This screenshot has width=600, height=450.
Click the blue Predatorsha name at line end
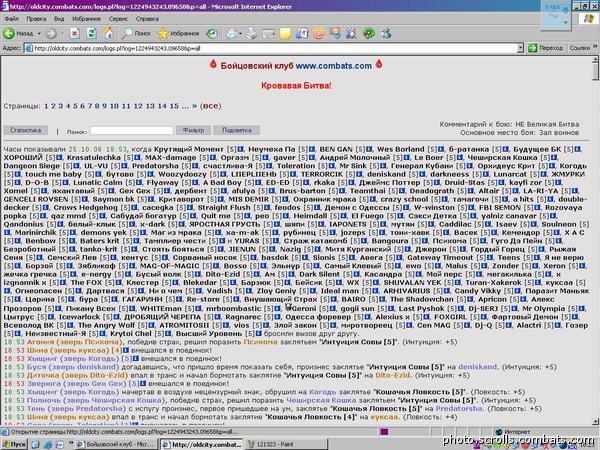pos(459,409)
